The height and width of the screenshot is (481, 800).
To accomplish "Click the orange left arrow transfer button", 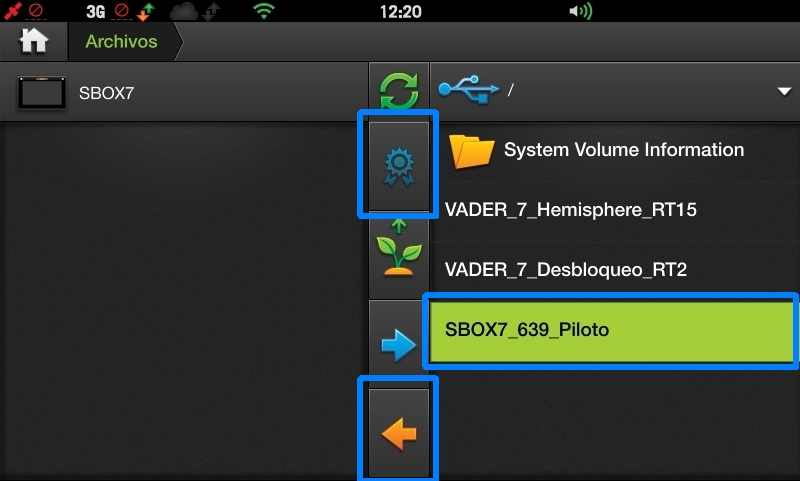I will click(399, 434).
